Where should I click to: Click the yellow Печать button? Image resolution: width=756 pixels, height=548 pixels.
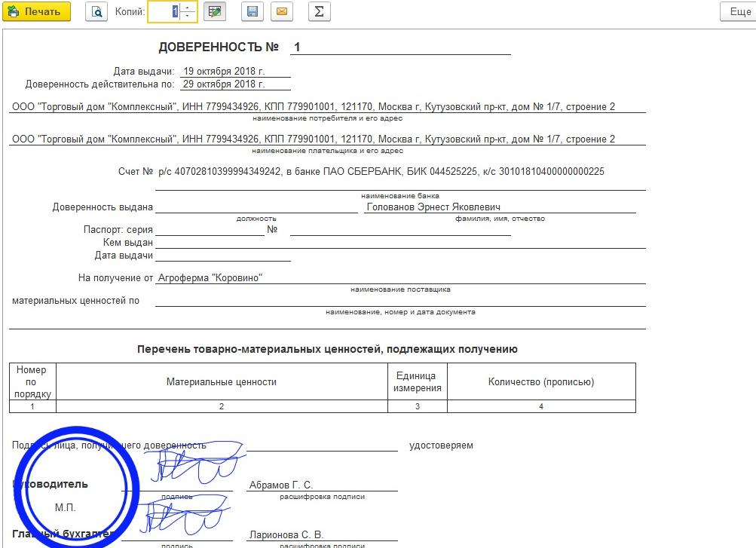coord(36,11)
